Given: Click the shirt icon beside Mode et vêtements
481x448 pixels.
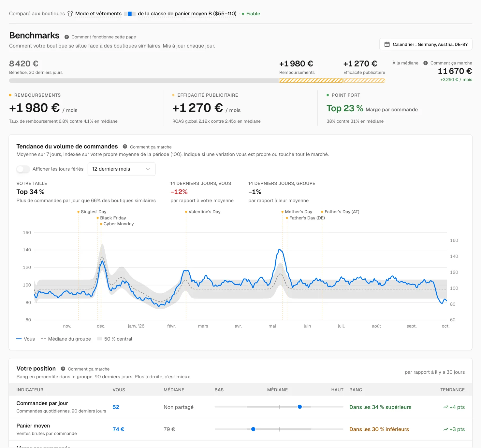Looking at the screenshot, I should tap(70, 14).
